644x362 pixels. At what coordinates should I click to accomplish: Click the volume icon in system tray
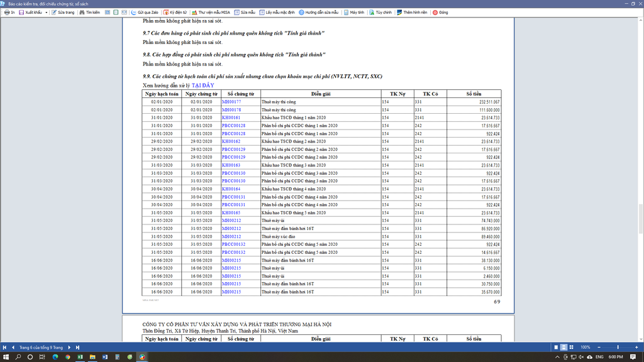(581, 357)
